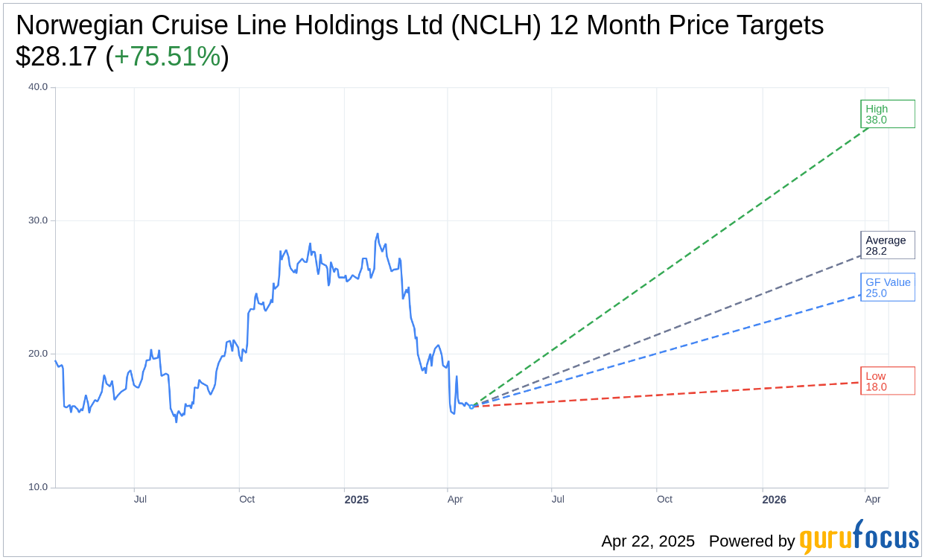Screen dimensions: 925x560
Task: Click the 2026 x-axis label
Action: click(774, 500)
